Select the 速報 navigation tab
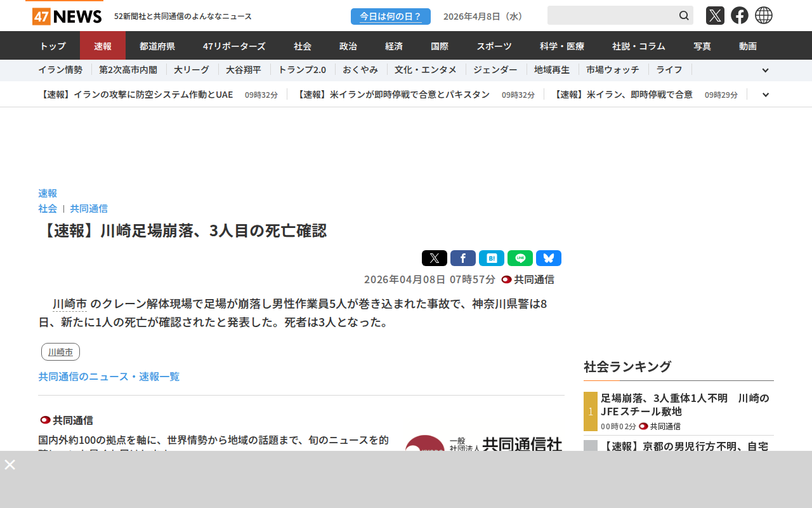This screenshot has width=812, height=508. pyautogui.click(x=103, y=46)
